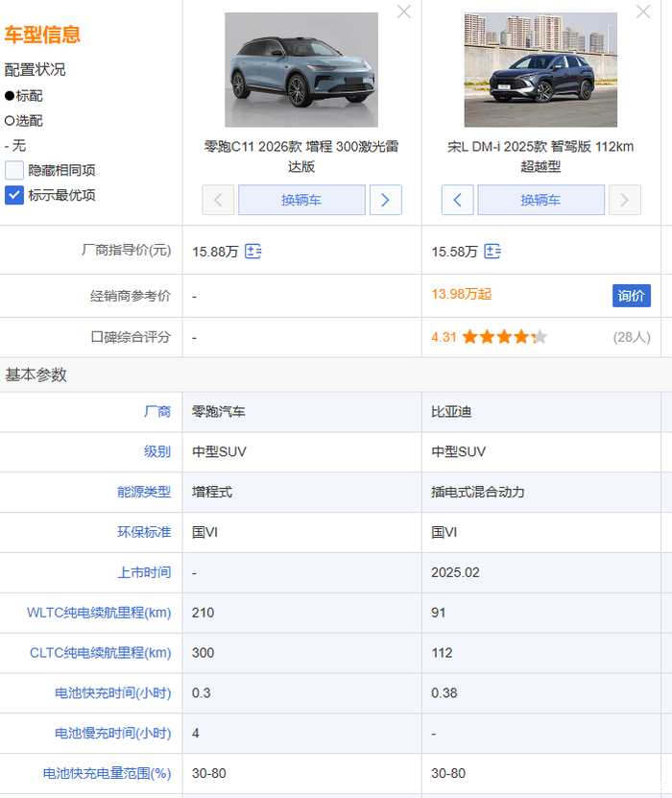Remove the 零跑C11 car from comparison

coord(404,12)
